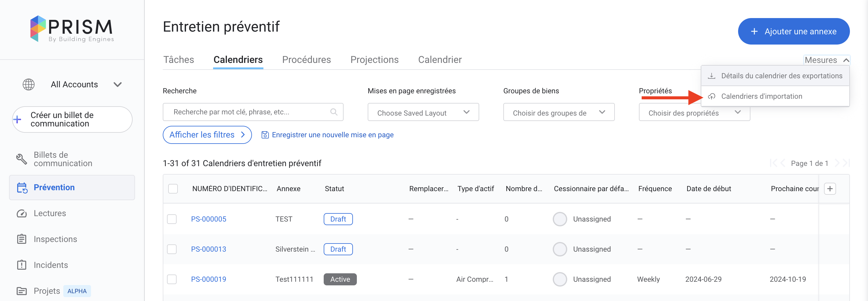Click the globe icon beside All Accounts
This screenshot has height=301, width=868.
click(x=29, y=85)
